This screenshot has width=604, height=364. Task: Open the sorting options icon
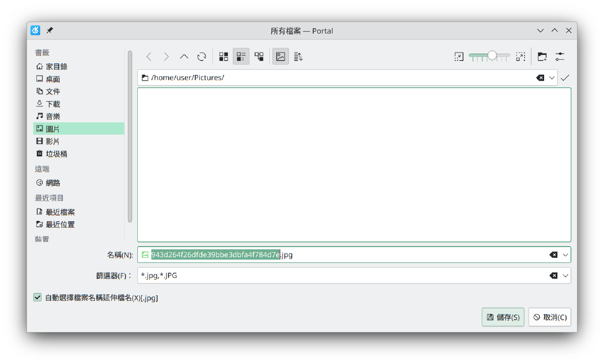[298, 57]
